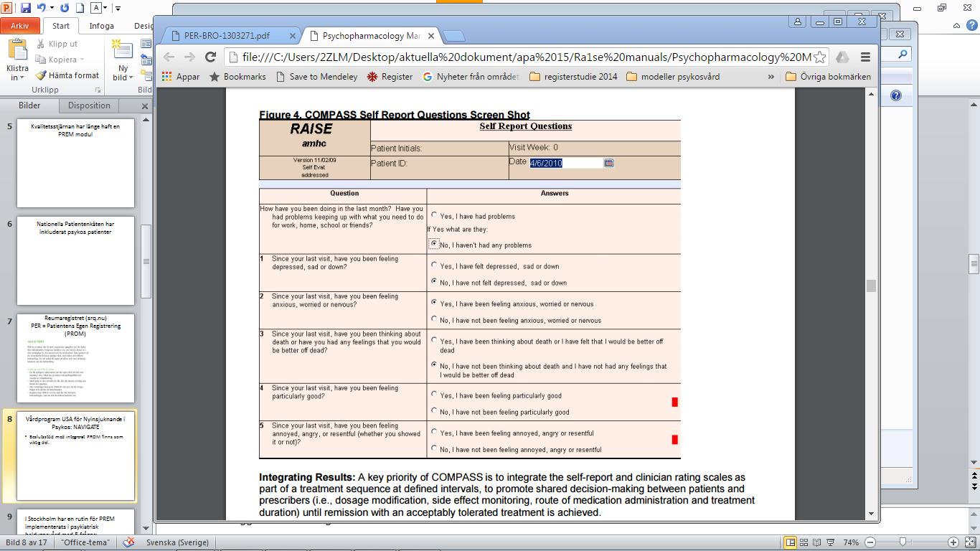Screen dimensions: 980x551
Task: Start slideshow from status bar icon
Action: point(830,542)
